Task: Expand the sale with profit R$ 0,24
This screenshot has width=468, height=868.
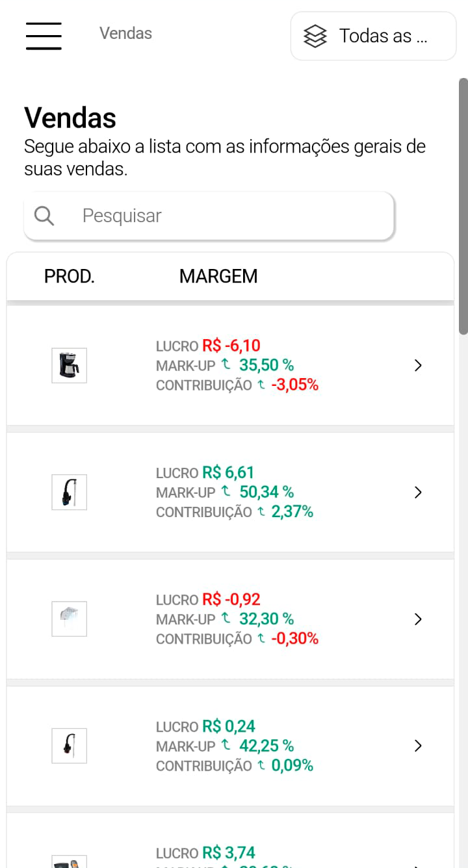Action: [418, 745]
